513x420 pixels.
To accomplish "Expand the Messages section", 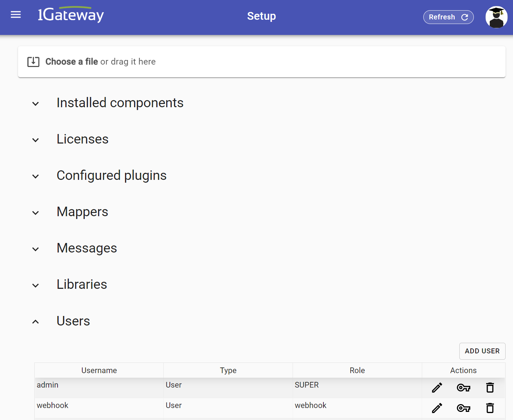I will click(36, 249).
